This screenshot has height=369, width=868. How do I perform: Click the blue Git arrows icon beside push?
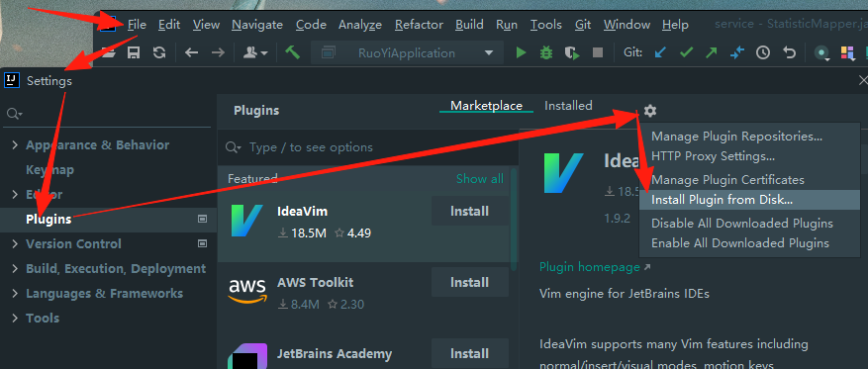pyautogui.click(x=737, y=52)
